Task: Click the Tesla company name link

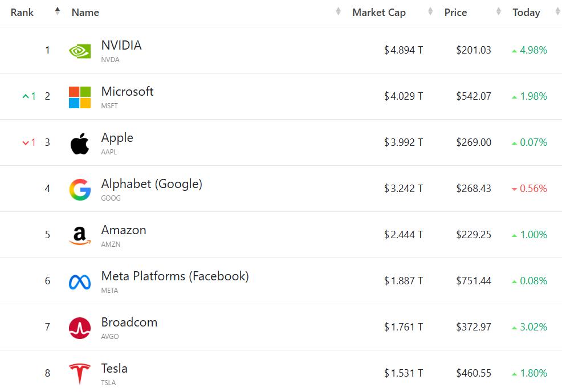Action: pyautogui.click(x=115, y=369)
